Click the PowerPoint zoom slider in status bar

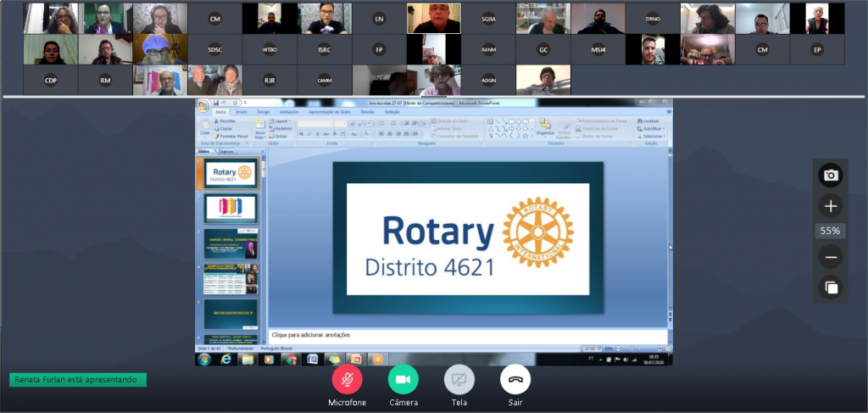pos(636,349)
